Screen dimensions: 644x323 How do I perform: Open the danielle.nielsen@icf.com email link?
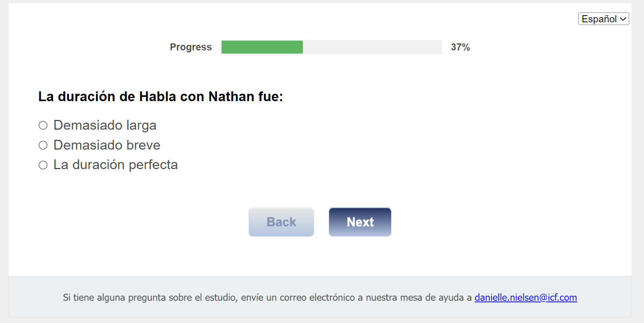pos(526,298)
